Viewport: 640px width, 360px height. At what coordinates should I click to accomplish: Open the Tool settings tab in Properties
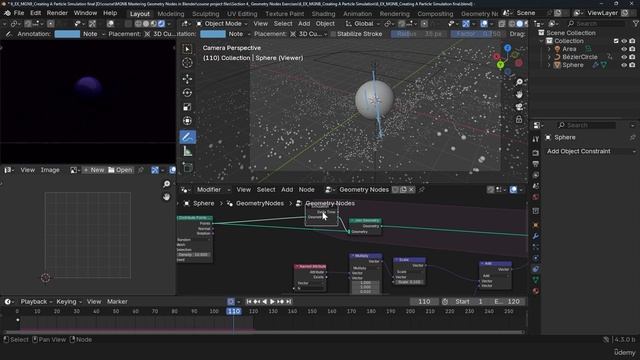[x=536, y=139]
